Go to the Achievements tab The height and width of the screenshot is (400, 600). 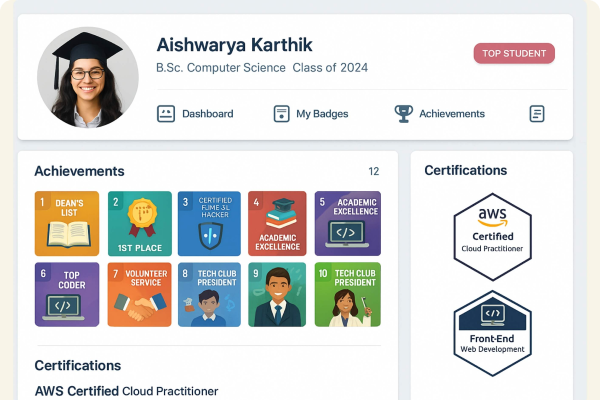click(451, 114)
